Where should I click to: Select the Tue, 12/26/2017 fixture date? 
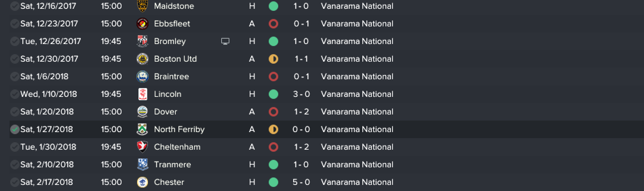coord(51,41)
